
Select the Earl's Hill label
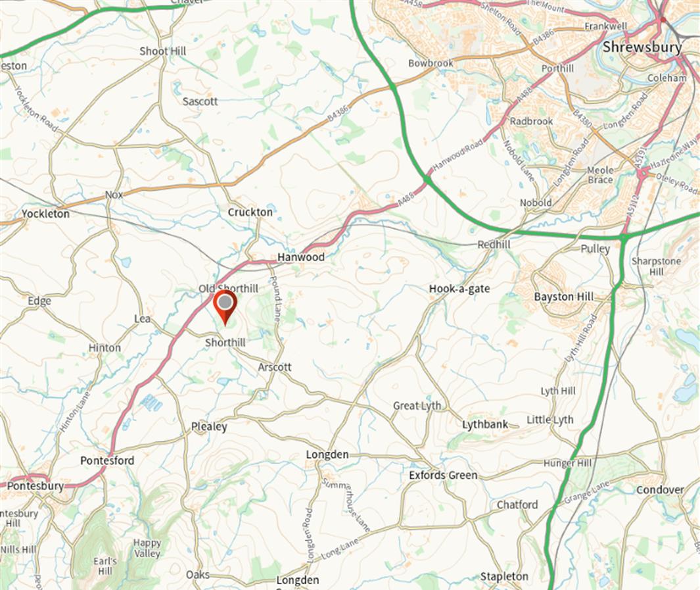pyautogui.click(x=105, y=566)
